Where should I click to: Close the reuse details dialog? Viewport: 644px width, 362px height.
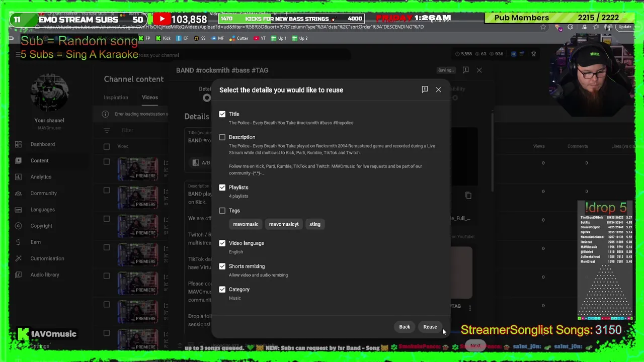(x=438, y=89)
